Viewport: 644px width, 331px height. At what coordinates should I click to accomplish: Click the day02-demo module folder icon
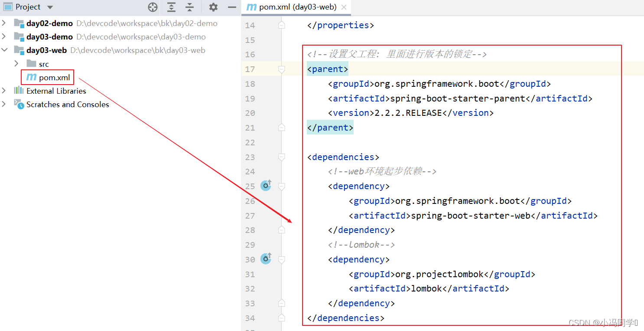[19, 23]
